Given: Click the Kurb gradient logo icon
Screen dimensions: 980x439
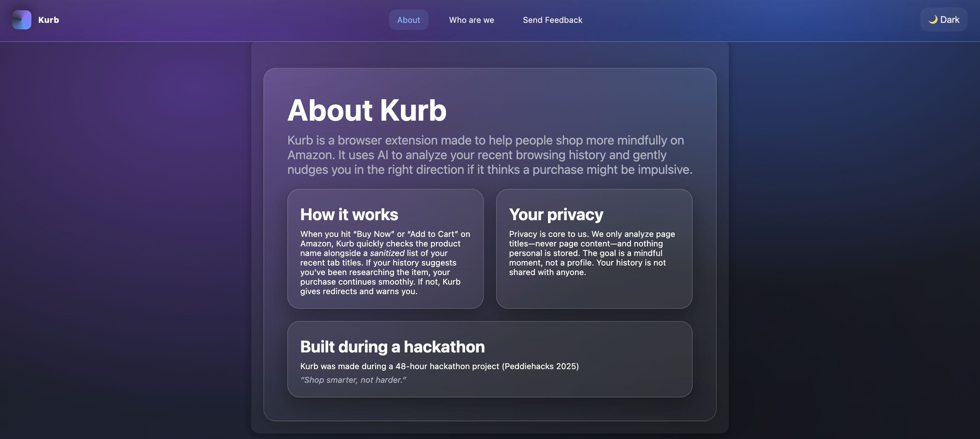Looking at the screenshot, I should [22, 20].
